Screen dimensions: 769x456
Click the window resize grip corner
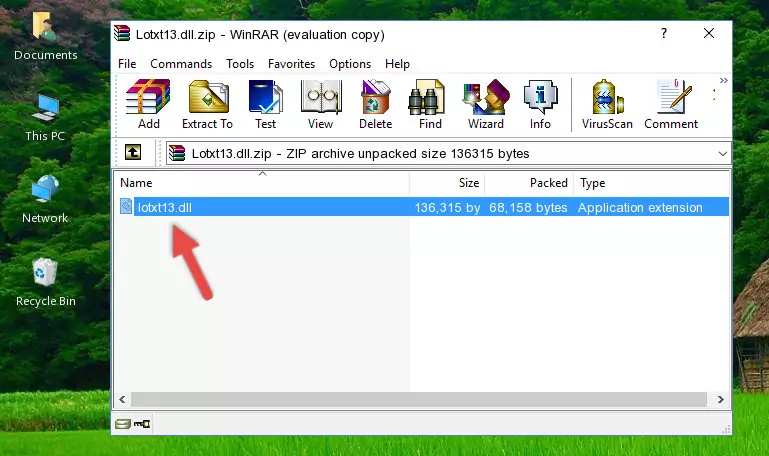tap(726, 430)
